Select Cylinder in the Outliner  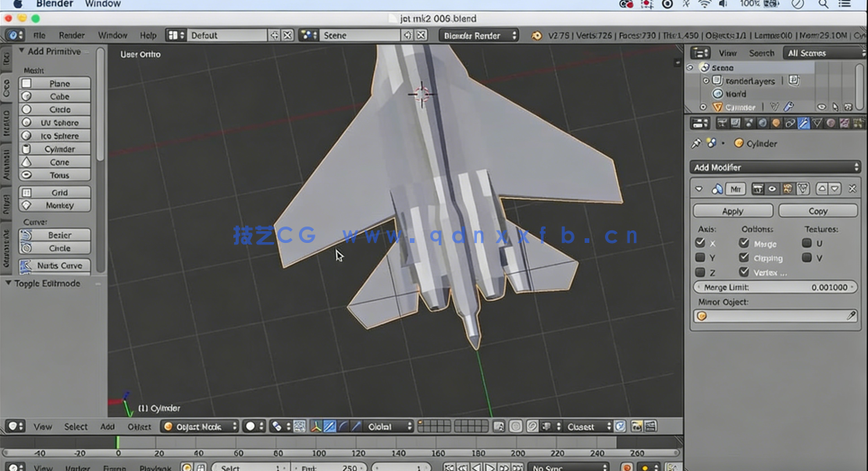pyautogui.click(x=740, y=106)
